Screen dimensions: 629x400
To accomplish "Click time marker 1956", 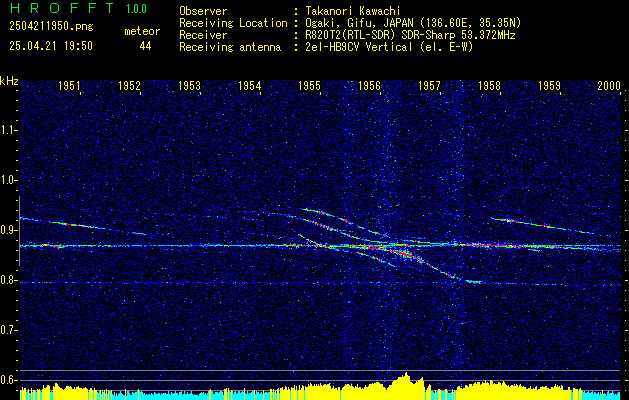I will click(369, 85).
